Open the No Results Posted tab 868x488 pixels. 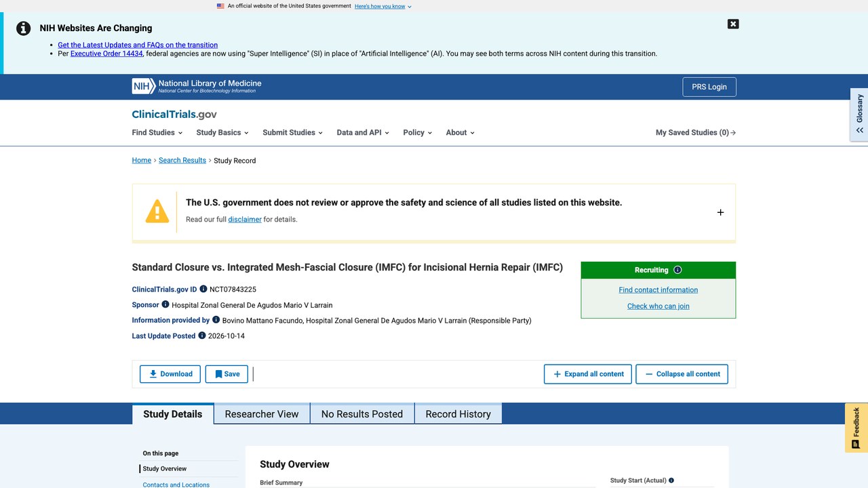362,414
